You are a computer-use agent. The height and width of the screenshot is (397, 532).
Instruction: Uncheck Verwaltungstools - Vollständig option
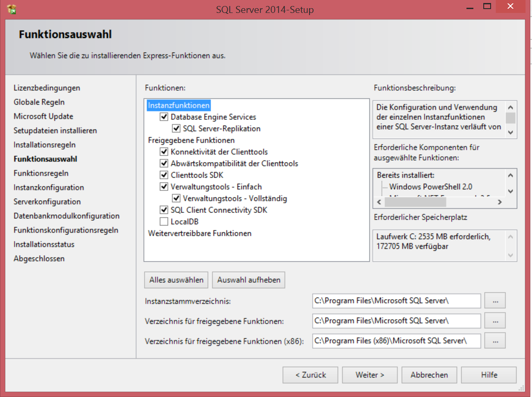pos(176,198)
